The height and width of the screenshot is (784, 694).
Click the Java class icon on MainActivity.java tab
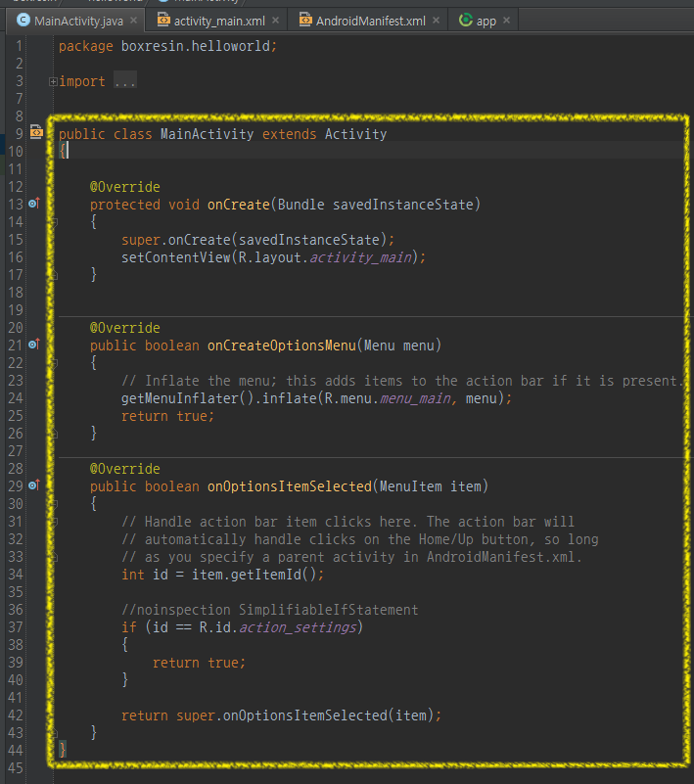23,20
